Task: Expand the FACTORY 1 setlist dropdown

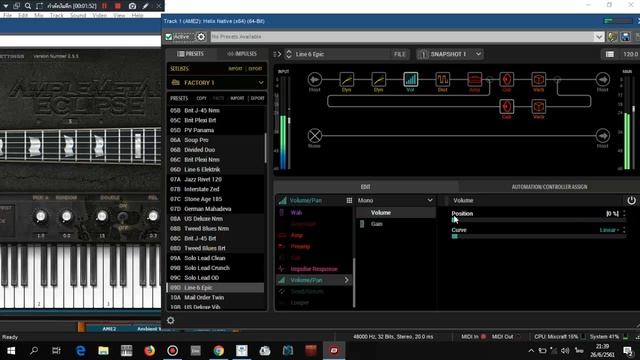Action: [x=261, y=83]
